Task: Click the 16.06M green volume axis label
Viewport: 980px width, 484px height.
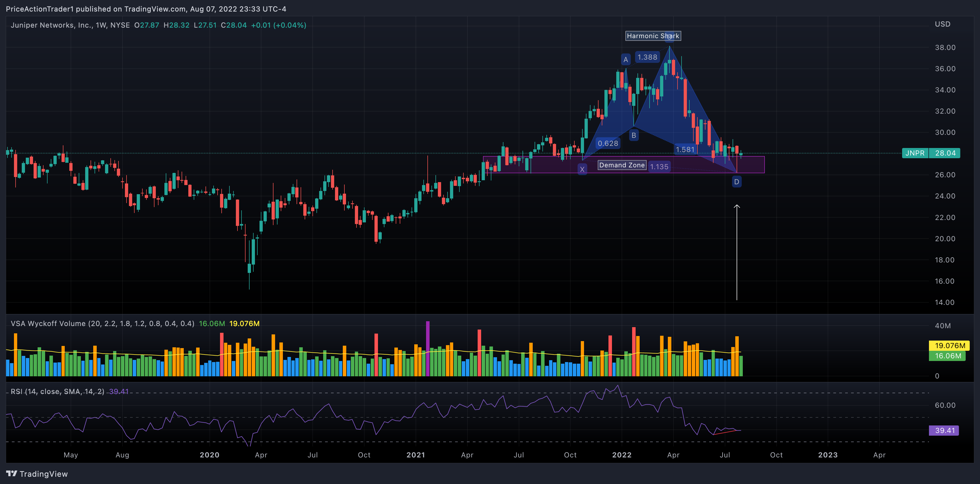Action: pos(947,356)
